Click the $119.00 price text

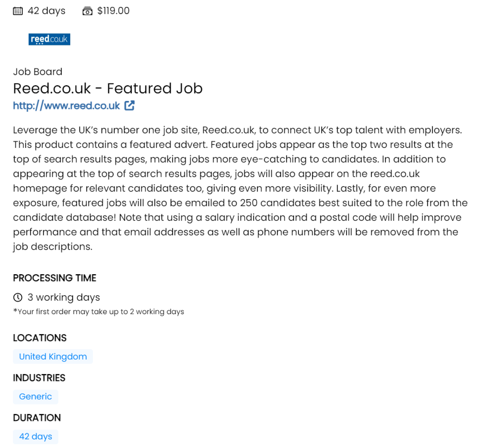[x=113, y=11]
